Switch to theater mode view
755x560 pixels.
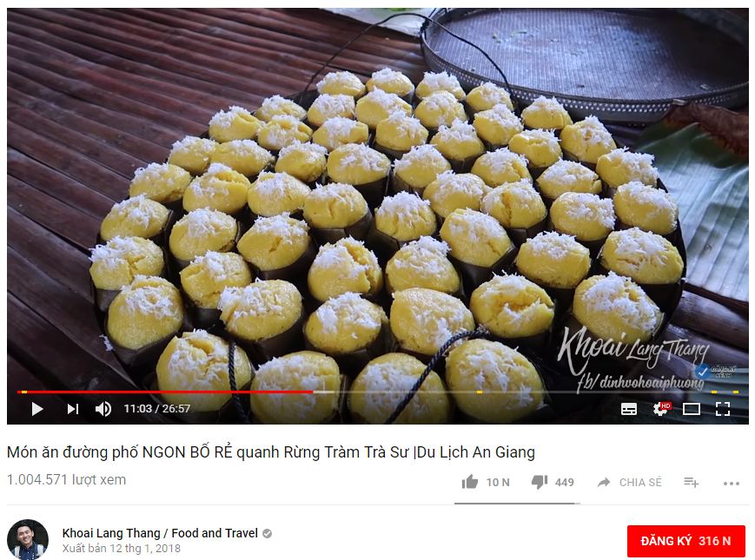point(691,409)
